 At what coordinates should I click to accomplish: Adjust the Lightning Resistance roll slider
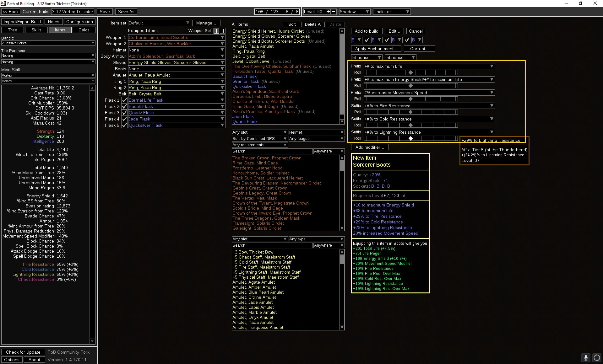(410, 138)
